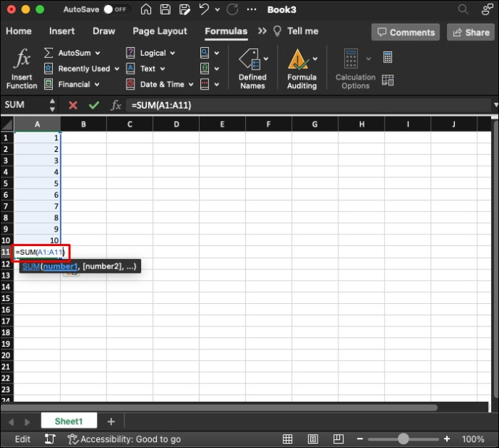Confirm formula with green checkmark

94,105
